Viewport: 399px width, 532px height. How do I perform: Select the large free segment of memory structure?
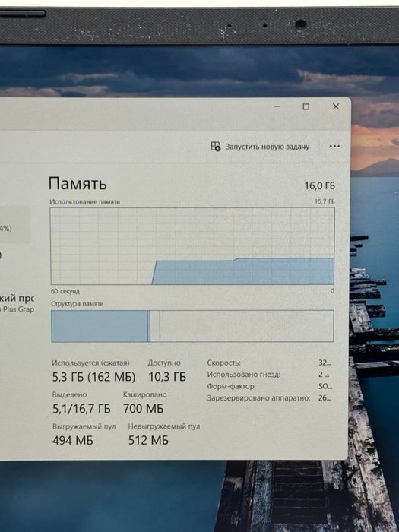pyautogui.click(x=247, y=326)
